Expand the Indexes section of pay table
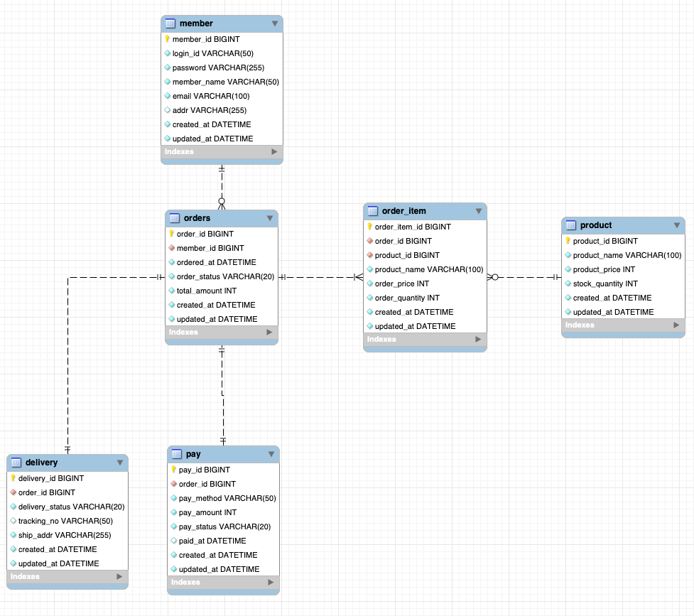Viewport: 694px width, 616px height. point(271,583)
